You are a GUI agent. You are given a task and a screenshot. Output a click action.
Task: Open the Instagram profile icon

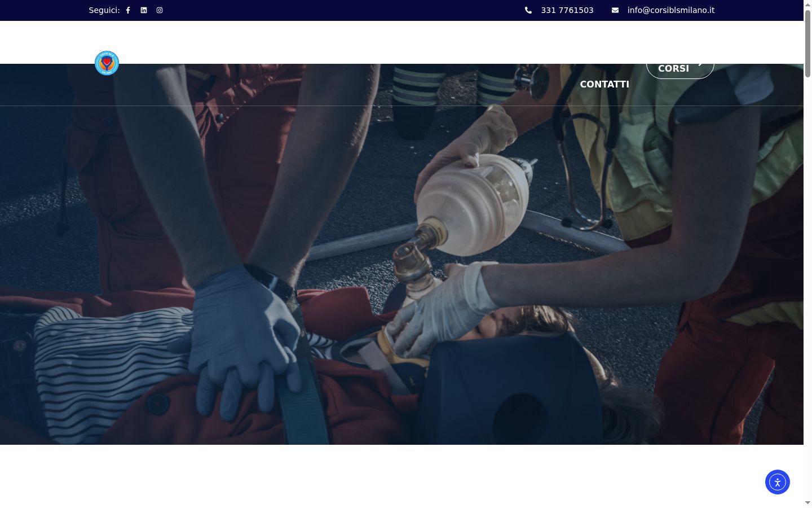(160, 10)
